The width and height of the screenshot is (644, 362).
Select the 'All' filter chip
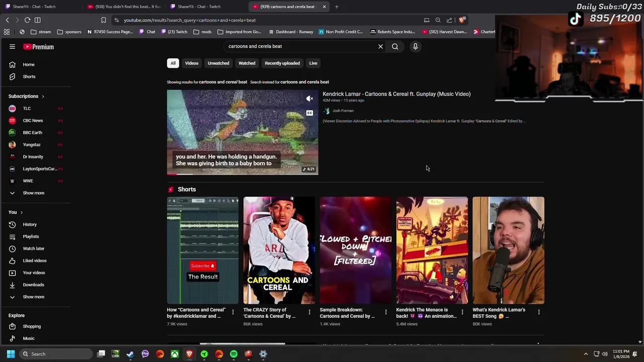point(173,63)
